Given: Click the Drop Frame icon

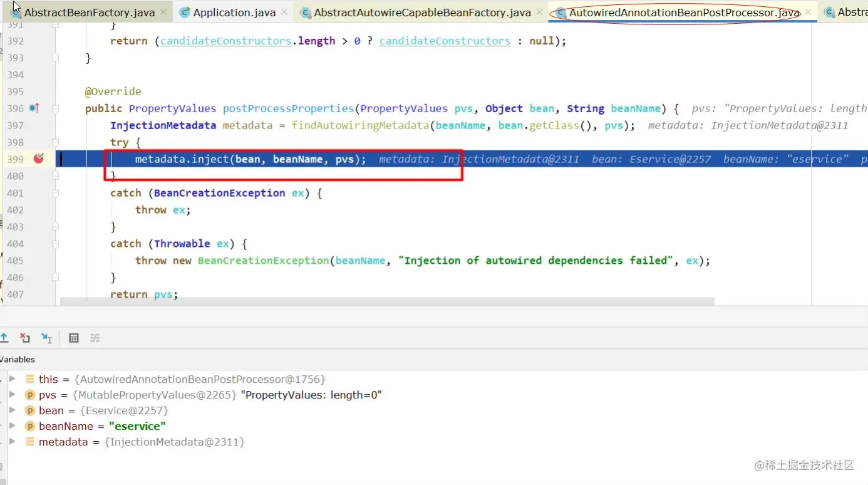Looking at the screenshot, I should (x=25, y=338).
